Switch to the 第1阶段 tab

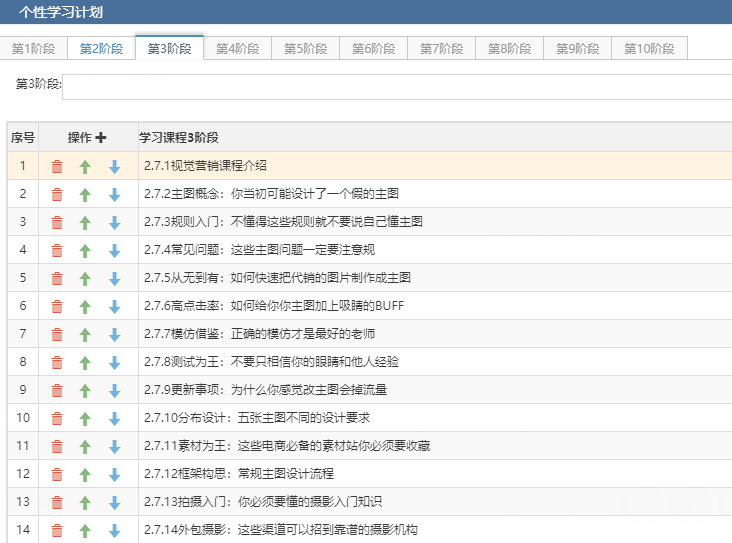(x=33, y=49)
